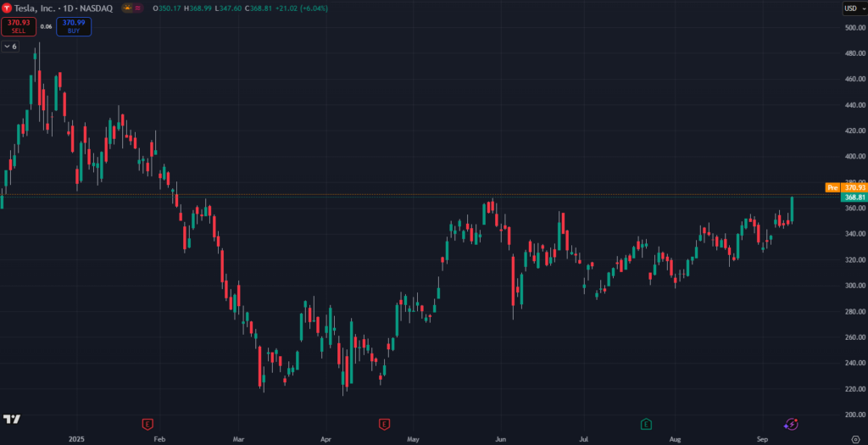Click the change value +21.02 (+6.04%)

tap(302, 8)
